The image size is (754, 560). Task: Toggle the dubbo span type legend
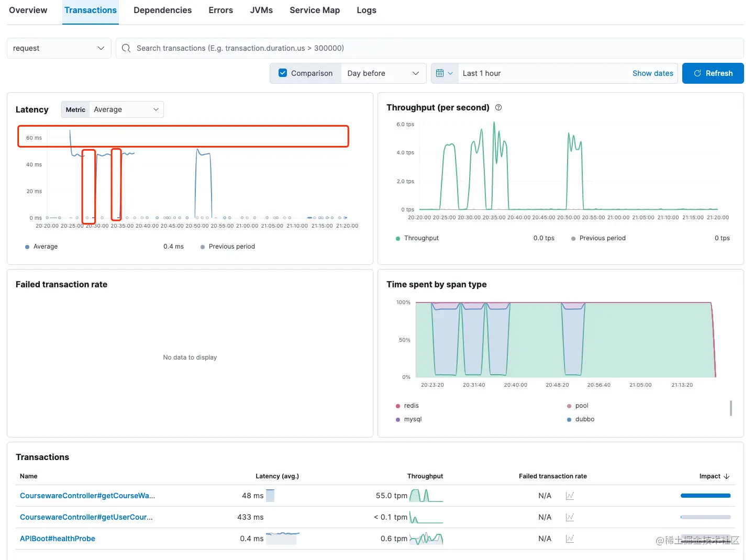pos(581,419)
